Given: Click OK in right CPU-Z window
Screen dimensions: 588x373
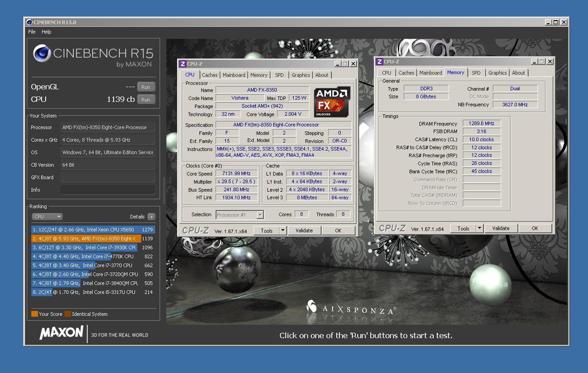Looking at the screenshot, I should [535, 228].
